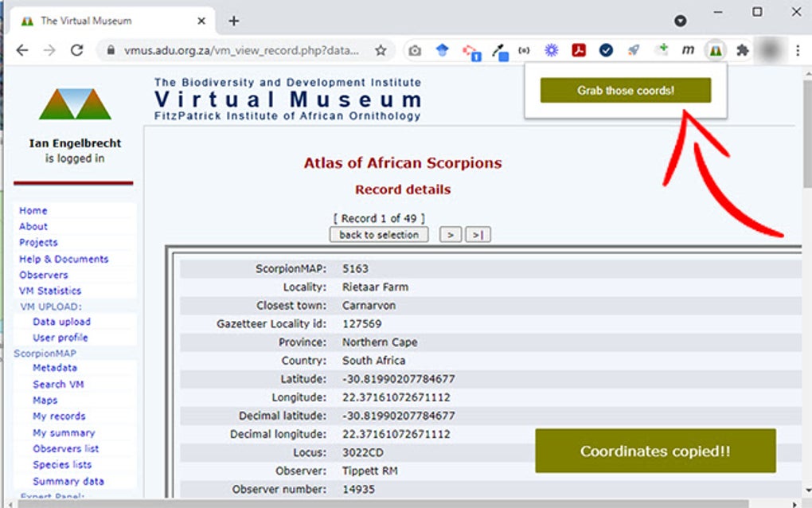
Task: Click the 'm' extension icon
Action: [687, 49]
